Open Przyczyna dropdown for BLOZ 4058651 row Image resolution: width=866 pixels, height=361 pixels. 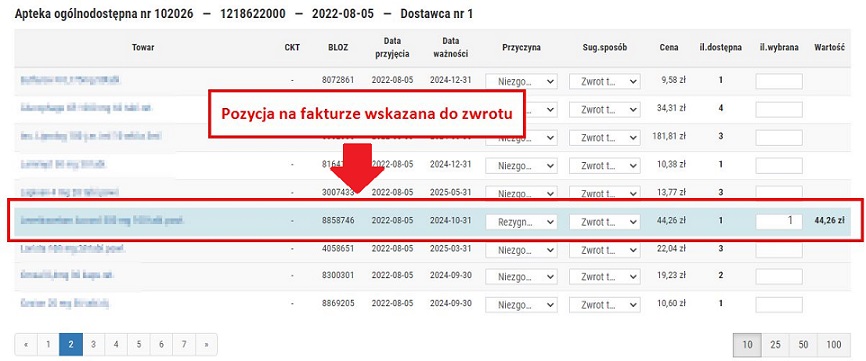tap(521, 250)
